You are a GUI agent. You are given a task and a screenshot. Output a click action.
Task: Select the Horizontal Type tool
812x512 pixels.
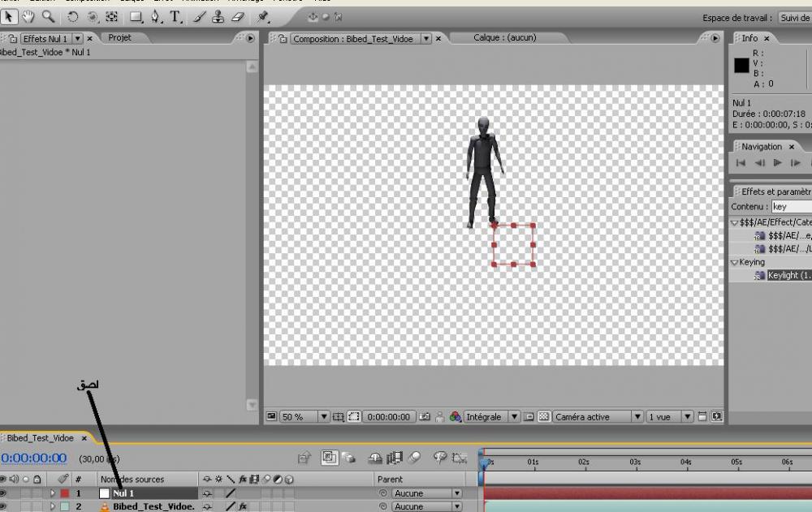(x=175, y=16)
